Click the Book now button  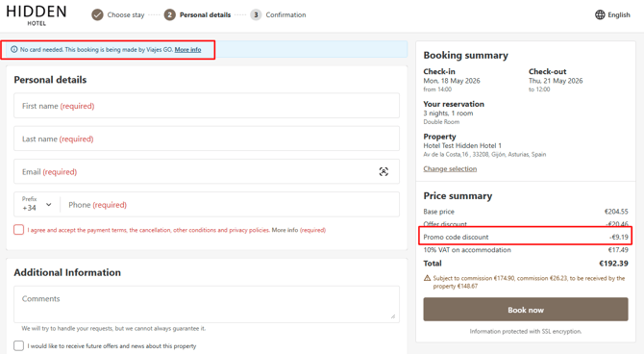tap(526, 310)
